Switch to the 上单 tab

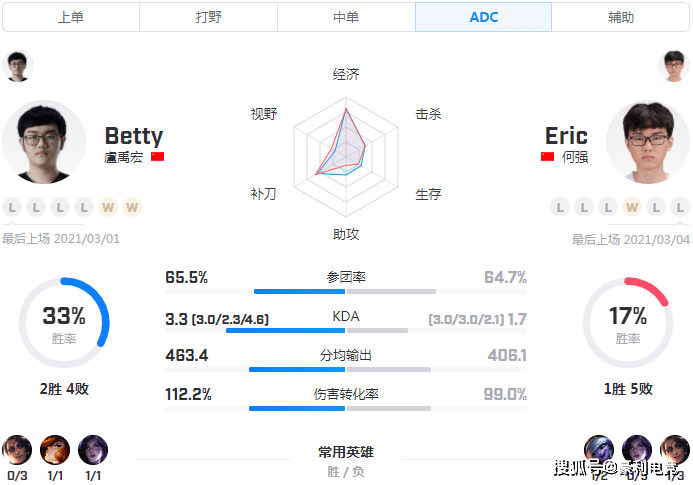click(x=70, y=17)
